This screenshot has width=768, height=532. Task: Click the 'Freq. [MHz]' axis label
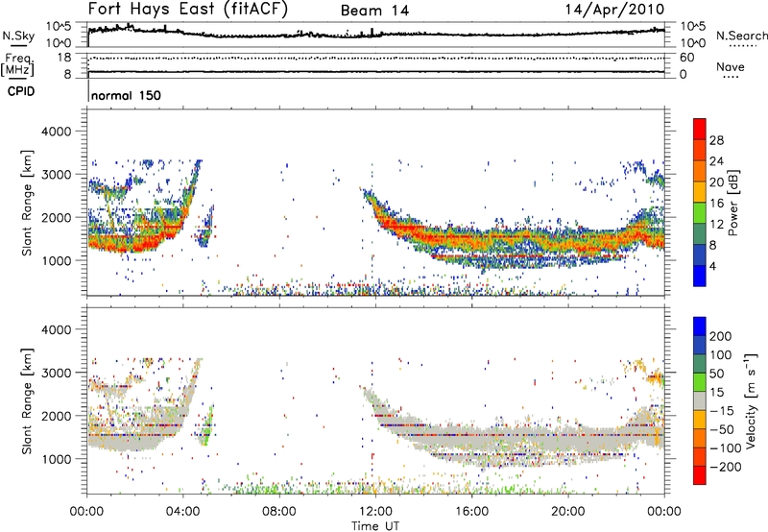coord(18,65)
